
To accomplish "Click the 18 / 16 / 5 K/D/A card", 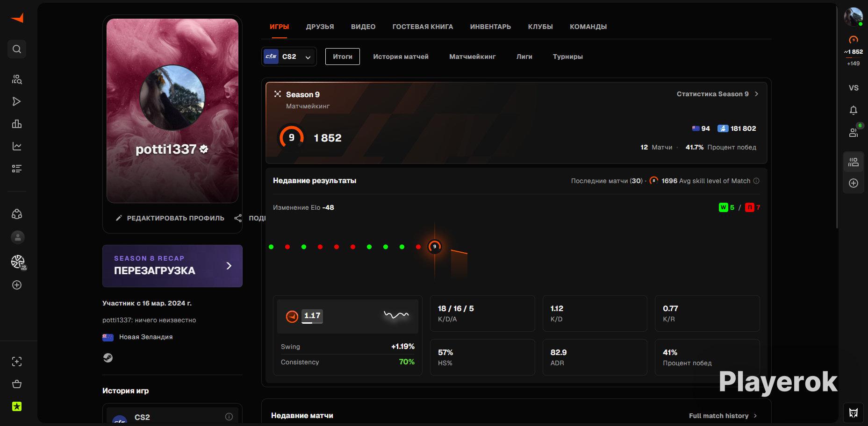I will tap(482, 313).
